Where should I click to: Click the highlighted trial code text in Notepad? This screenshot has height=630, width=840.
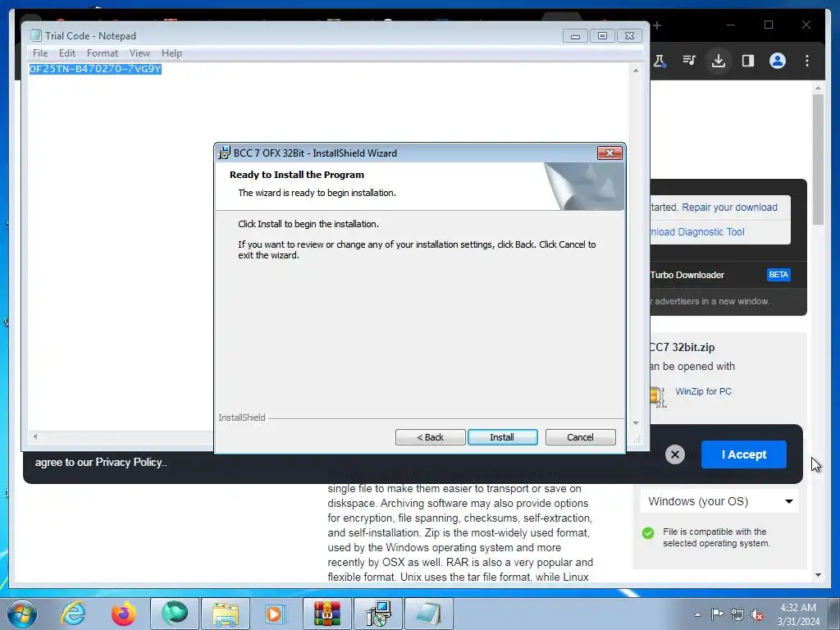point(95,69)
